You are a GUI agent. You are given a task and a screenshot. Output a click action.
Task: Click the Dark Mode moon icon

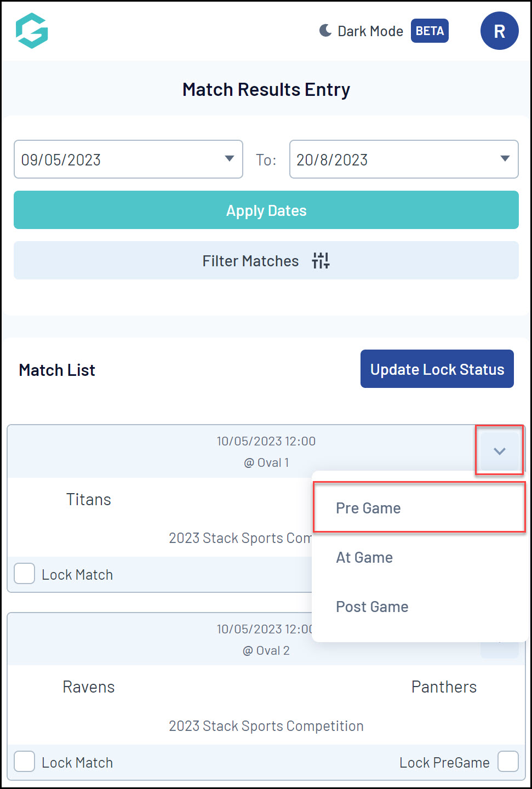click(x=325, y=31)
